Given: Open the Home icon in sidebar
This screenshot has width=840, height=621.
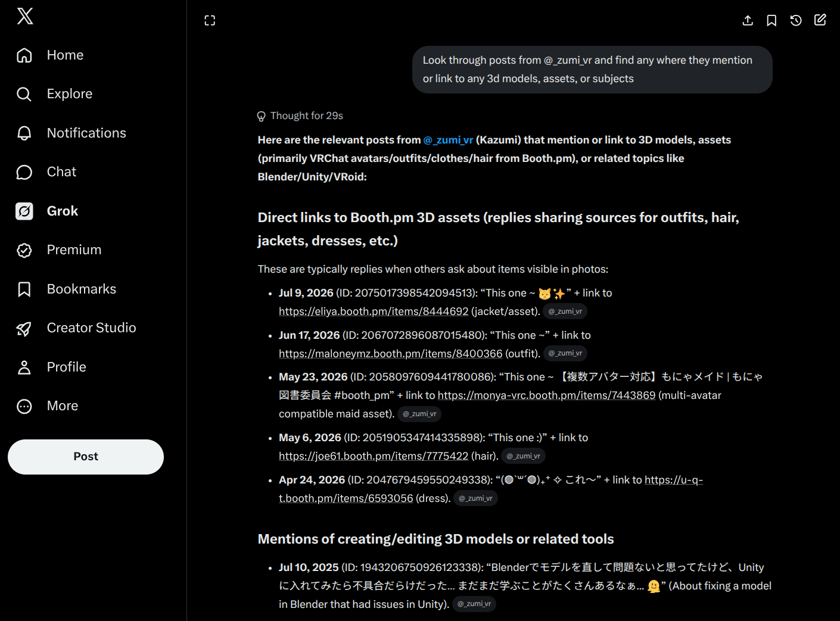Looking at the screenshot, I should point(24,55).
